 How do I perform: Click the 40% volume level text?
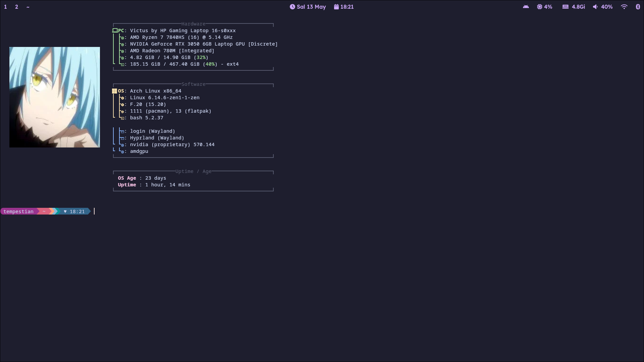click(606, 7)
